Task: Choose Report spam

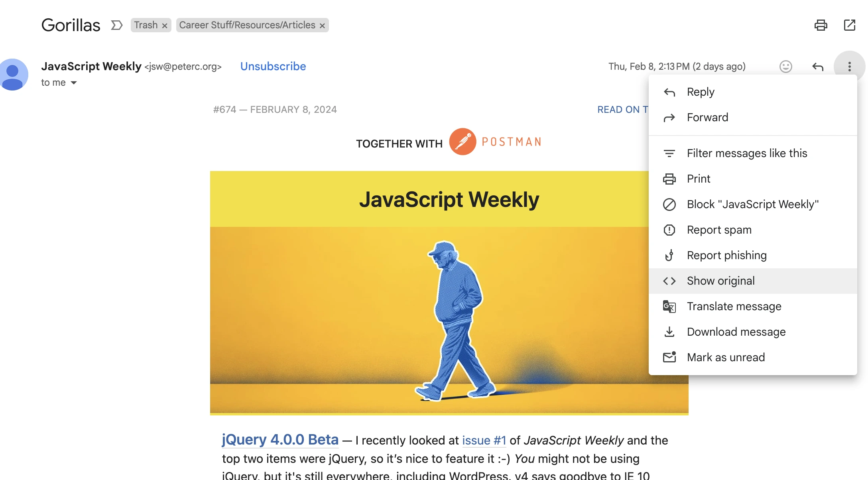Action: click(x=753, y=230)
